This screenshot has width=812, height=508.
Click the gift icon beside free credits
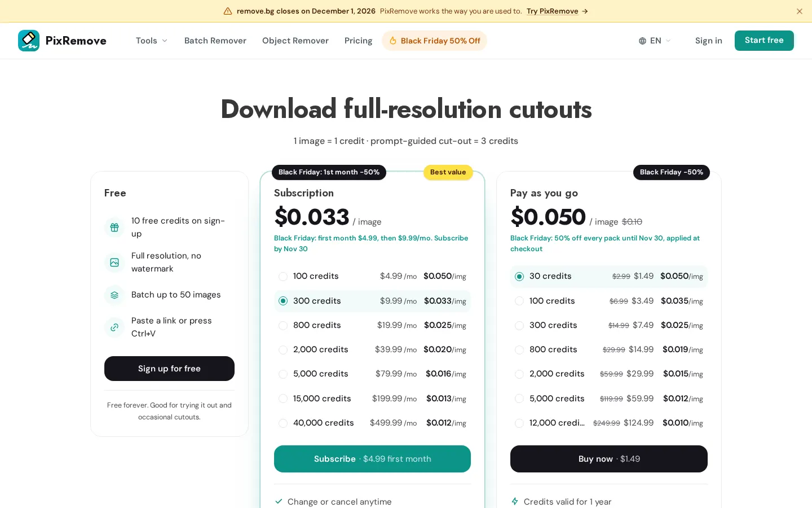pos(114,227)
